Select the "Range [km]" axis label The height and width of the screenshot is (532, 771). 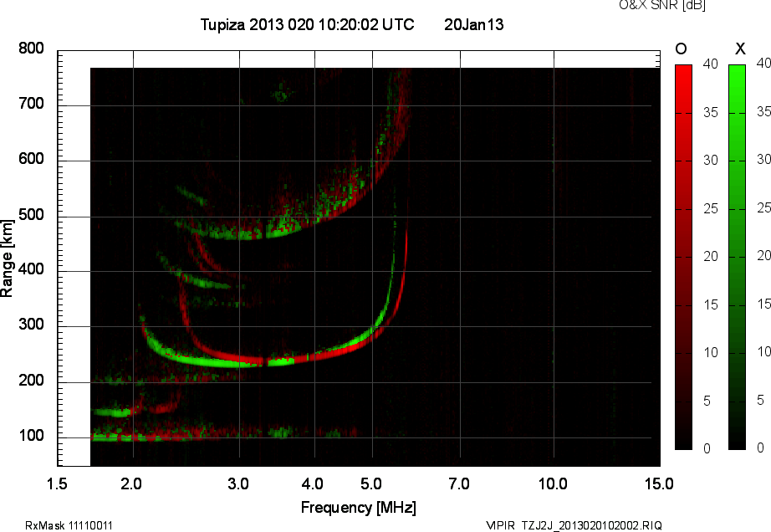[x=7, y=258]
